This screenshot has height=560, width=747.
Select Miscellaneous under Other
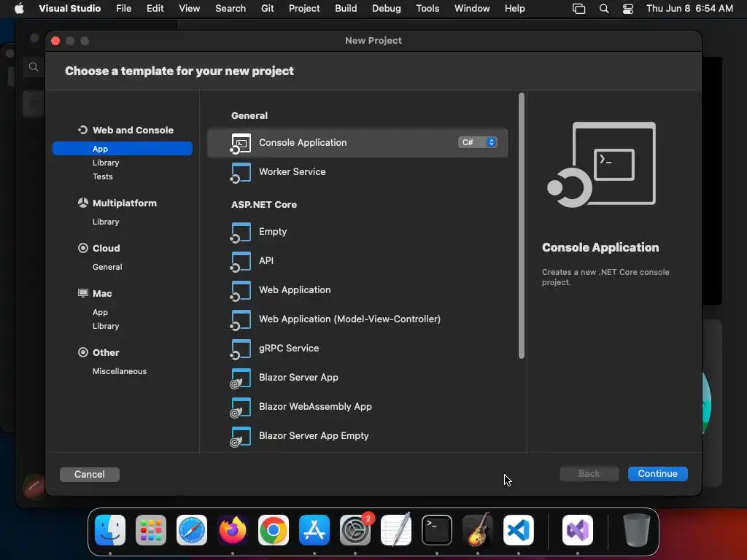(x=120, y=371)
